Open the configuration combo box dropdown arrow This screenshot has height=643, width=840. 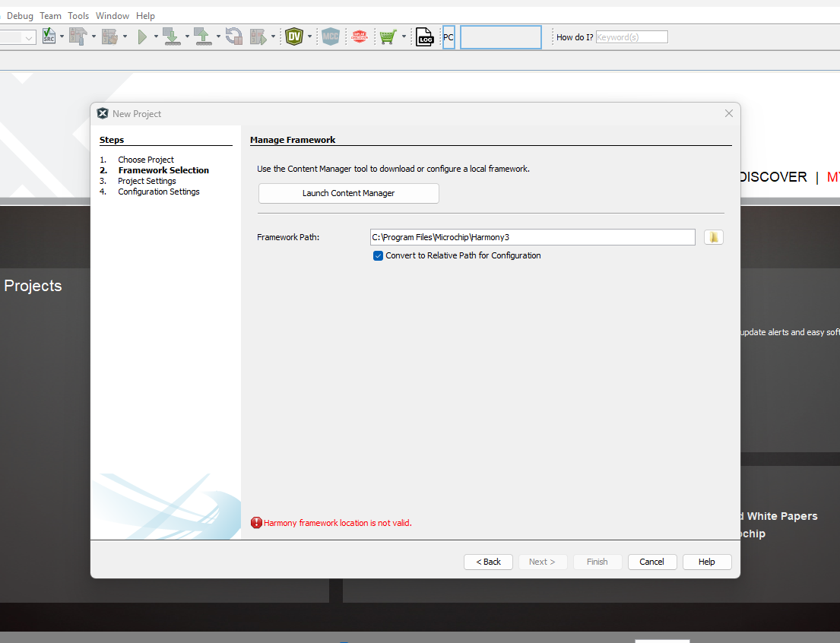[x=29, y=37]
